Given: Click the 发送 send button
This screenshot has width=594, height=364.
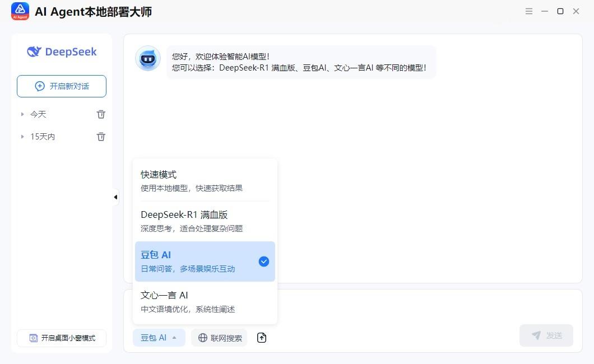Looking at the screenshot, I should pyautogui.click(x=546, y=335).
